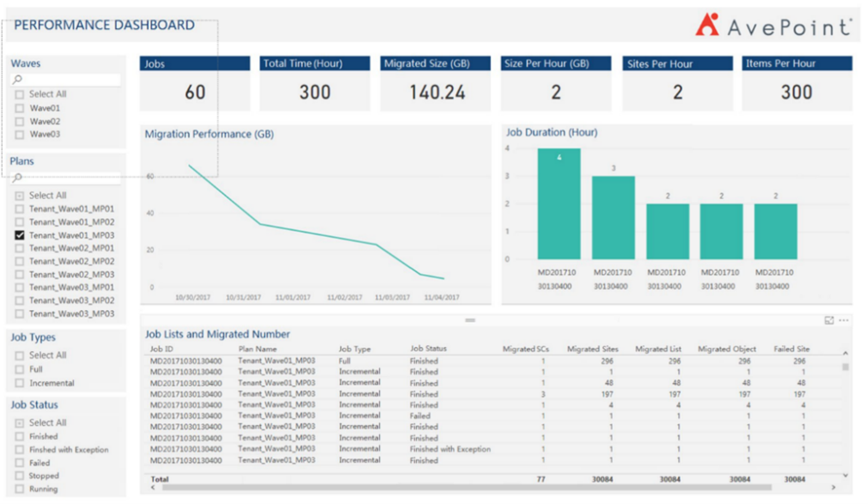Viewport: 868px width, 504px height.
Task: Check Tenant_Wave03_MP01 plan
Action: (20, 288)
